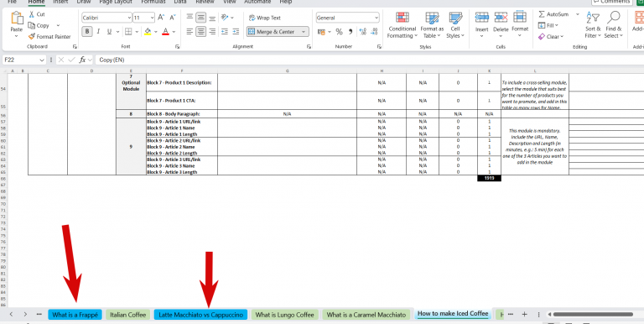Click the Cell Styles icon
The width and height of the screenshot is (644, 324).
pos(455,18)
